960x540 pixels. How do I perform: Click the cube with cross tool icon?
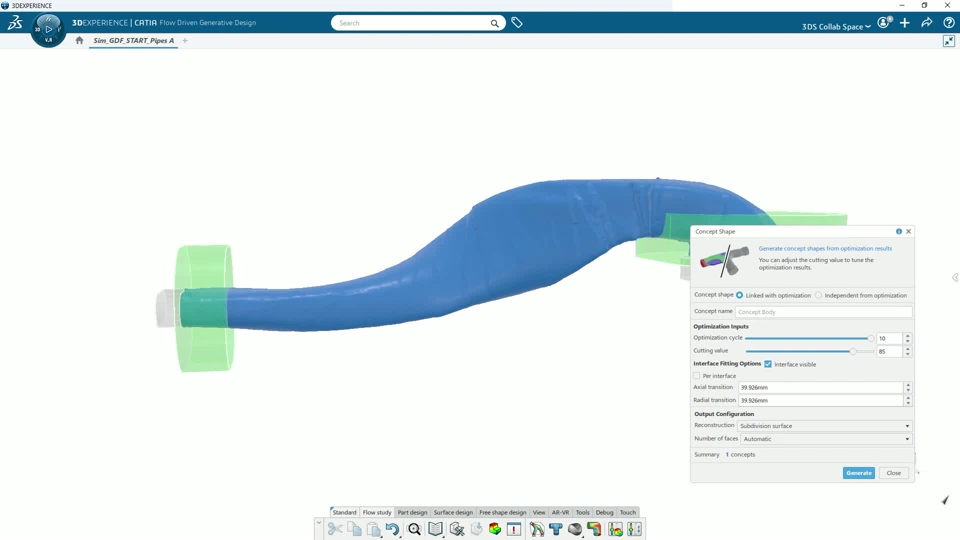point(456,529)
